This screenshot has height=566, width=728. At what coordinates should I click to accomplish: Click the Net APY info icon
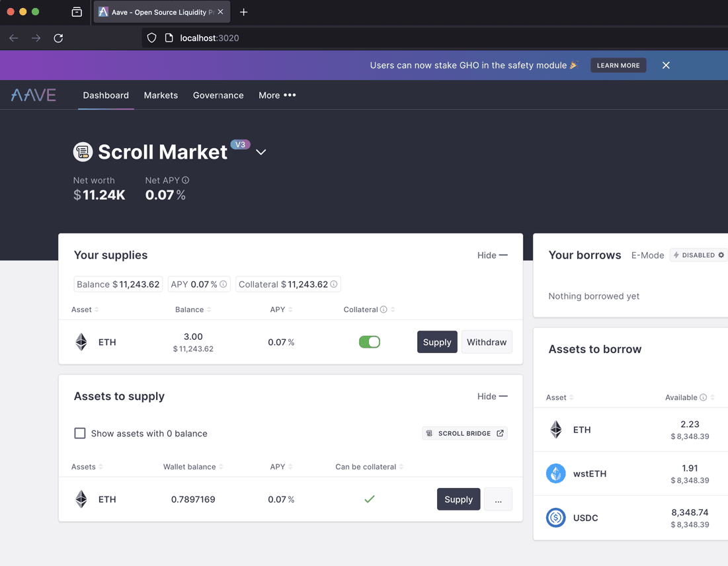tap(186, 180)
